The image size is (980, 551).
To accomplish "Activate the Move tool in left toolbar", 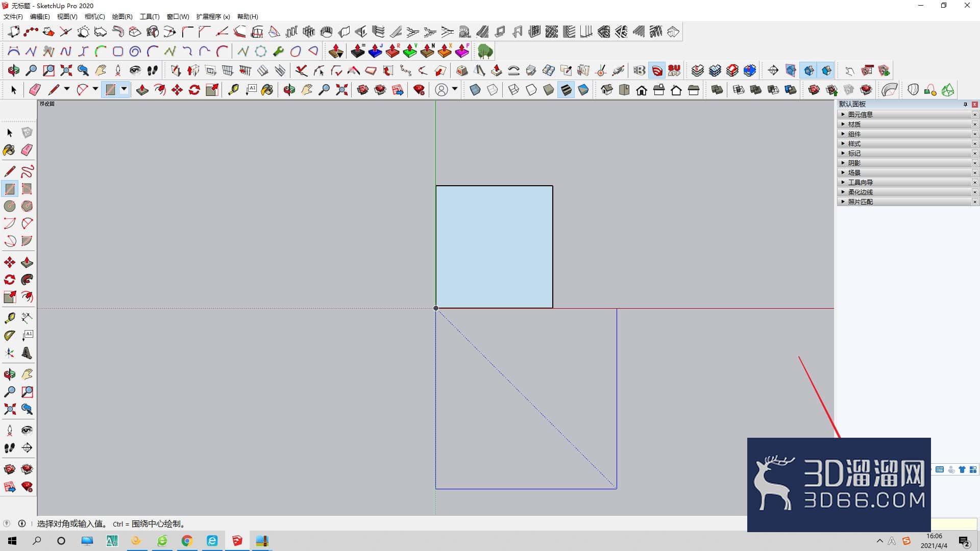I will [9, 263].
